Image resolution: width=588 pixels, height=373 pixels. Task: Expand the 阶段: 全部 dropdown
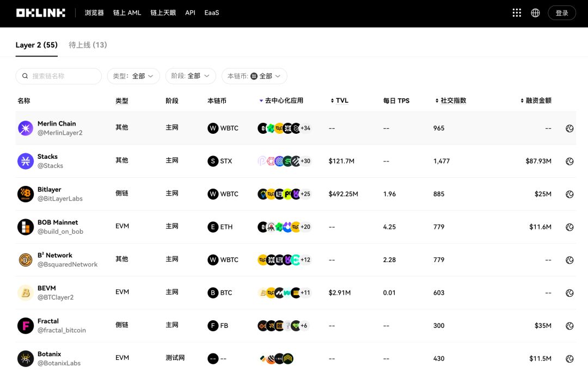191,76
